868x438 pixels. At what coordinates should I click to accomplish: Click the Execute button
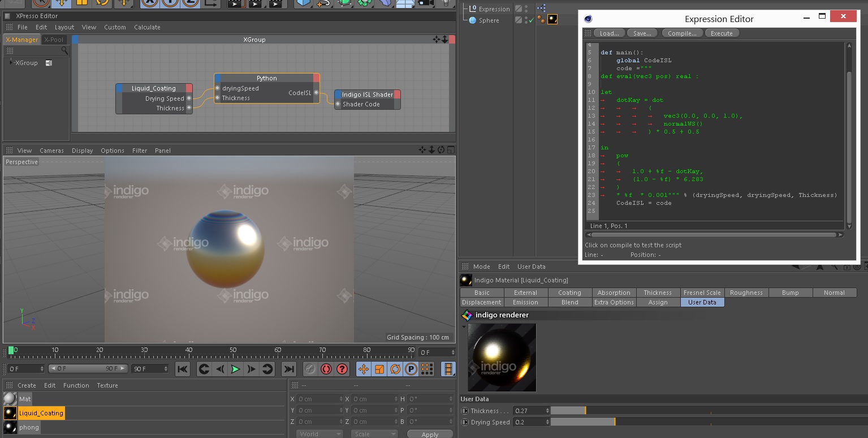(722, 33)
